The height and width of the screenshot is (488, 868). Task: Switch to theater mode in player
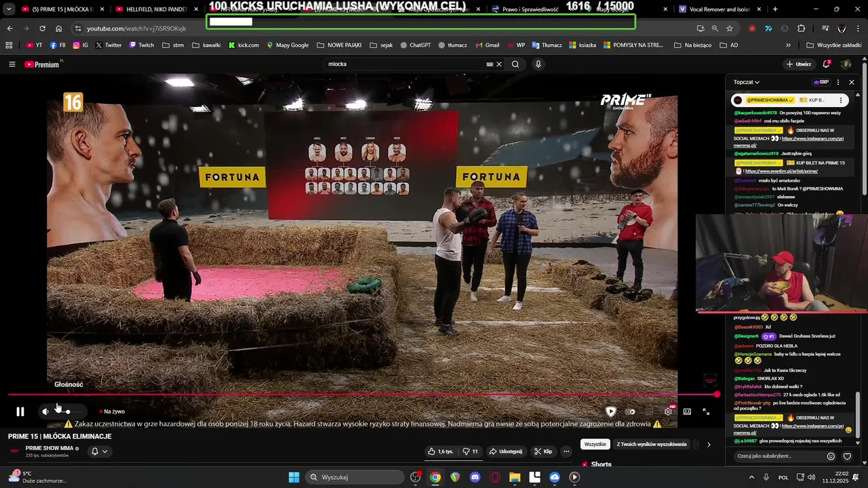(687, 411)
